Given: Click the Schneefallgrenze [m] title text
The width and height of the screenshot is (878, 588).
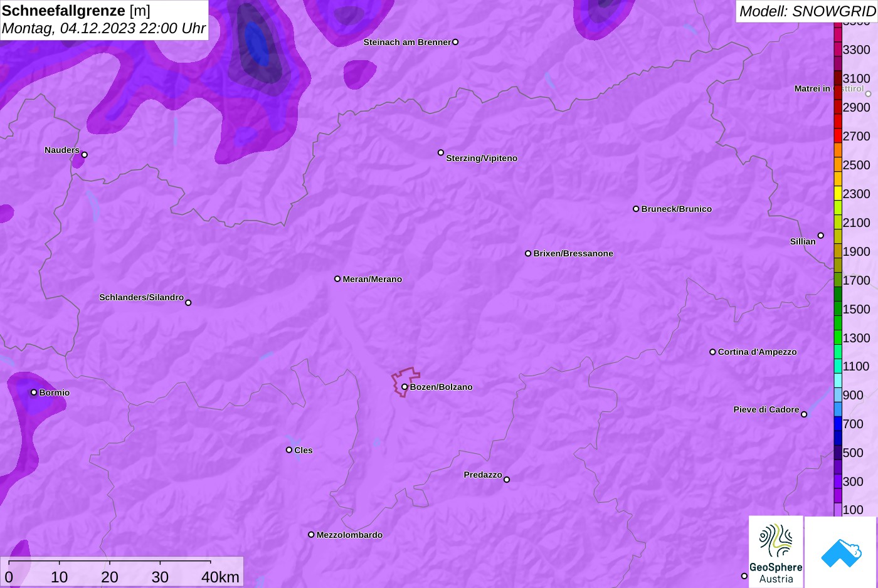Looking at the screenshot, I should [x=76, y=11].
